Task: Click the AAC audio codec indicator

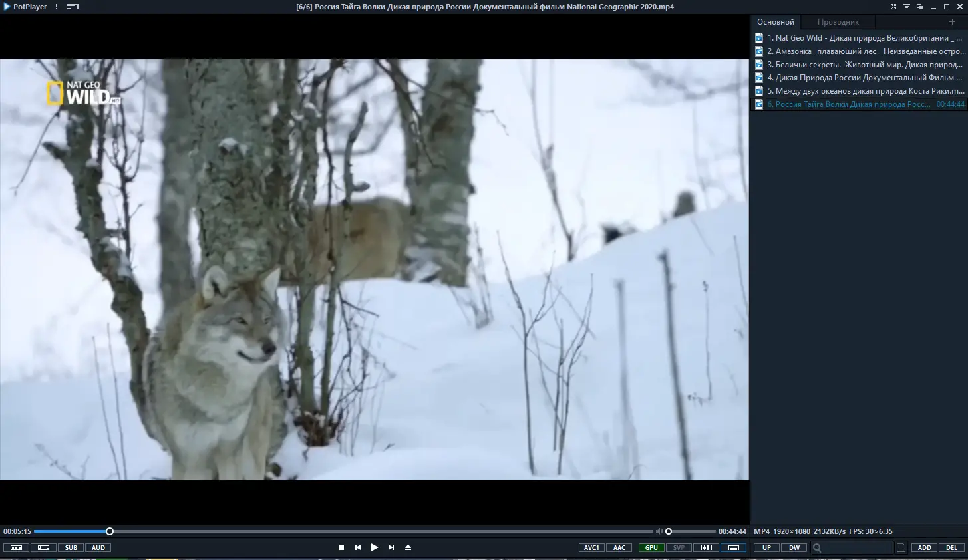Action: (x=619, y=547)
